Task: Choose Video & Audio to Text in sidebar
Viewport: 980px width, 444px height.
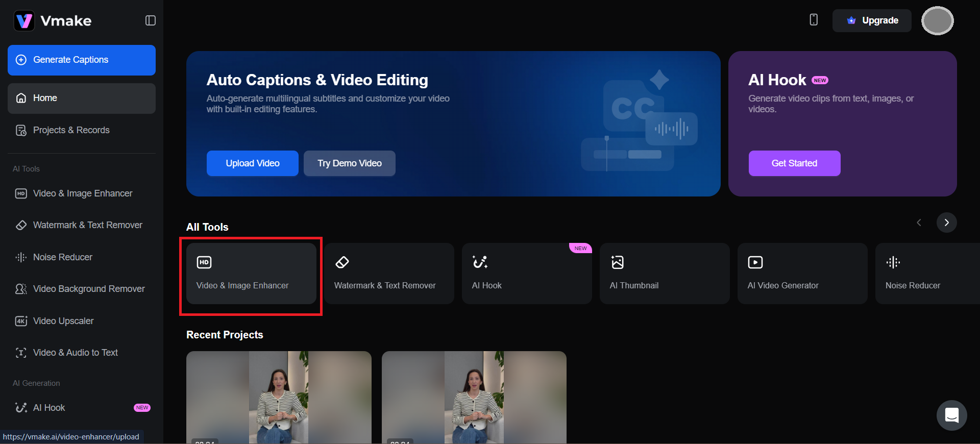Action: [75, 353]
